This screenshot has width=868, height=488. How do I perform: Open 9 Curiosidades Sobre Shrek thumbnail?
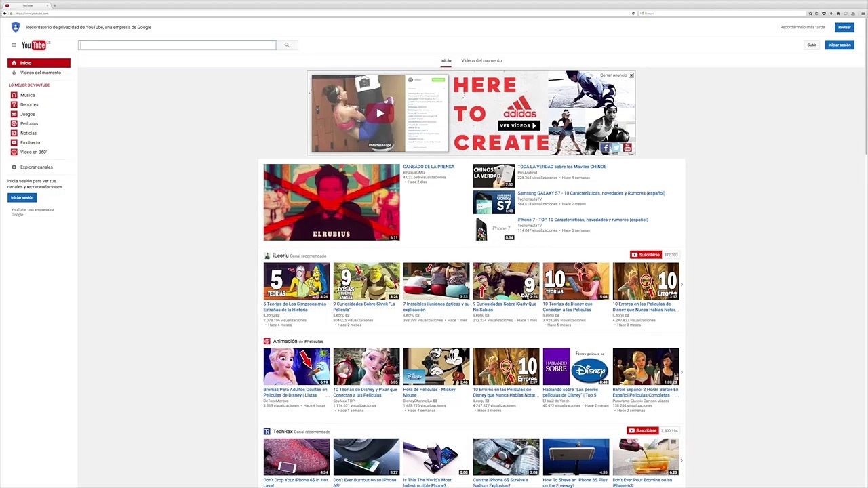[366, 281]
